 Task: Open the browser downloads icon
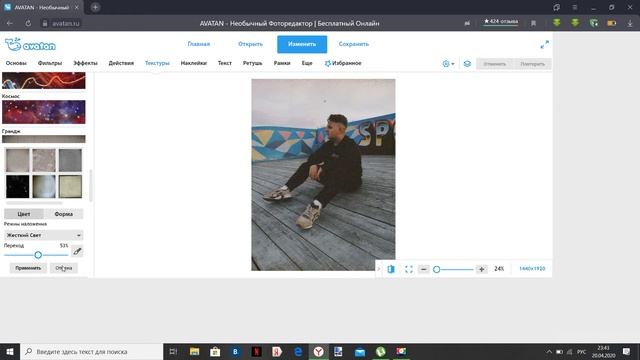click(630, 24)
